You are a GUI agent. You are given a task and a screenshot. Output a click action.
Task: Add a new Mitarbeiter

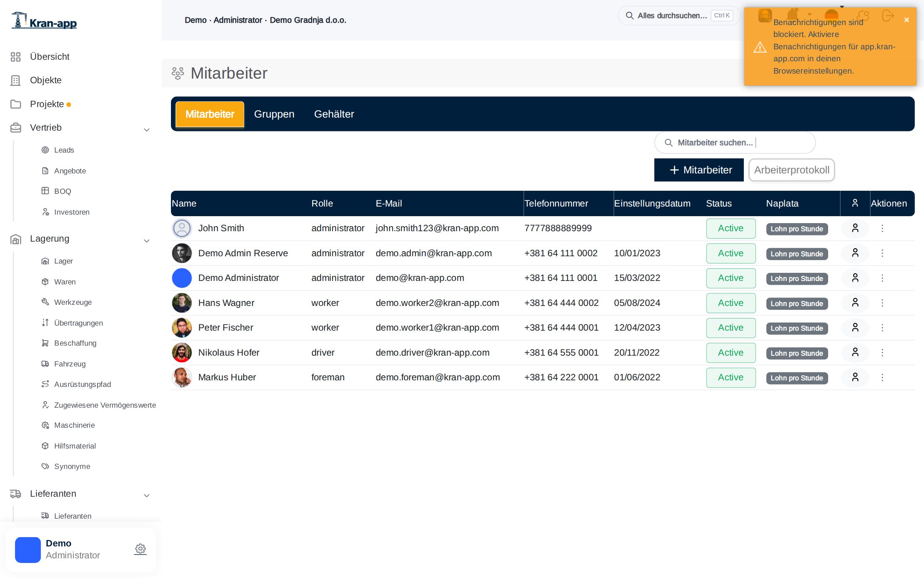click(699, 170)
